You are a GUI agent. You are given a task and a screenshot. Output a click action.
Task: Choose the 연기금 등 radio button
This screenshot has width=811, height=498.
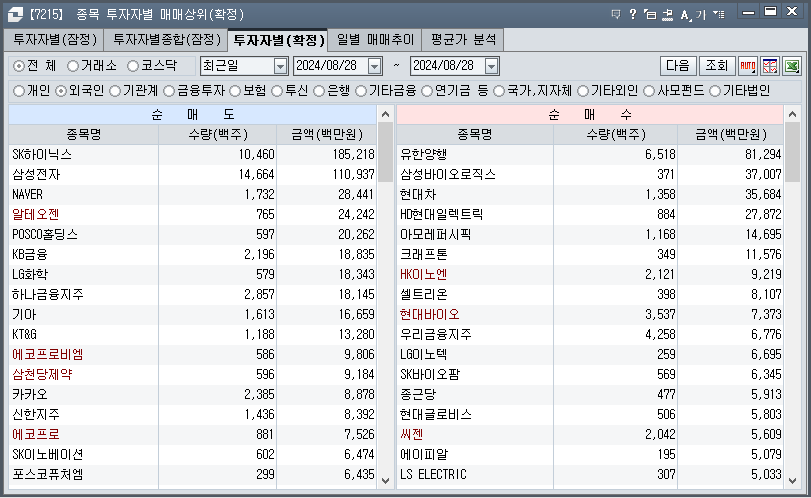pos(427,91)
